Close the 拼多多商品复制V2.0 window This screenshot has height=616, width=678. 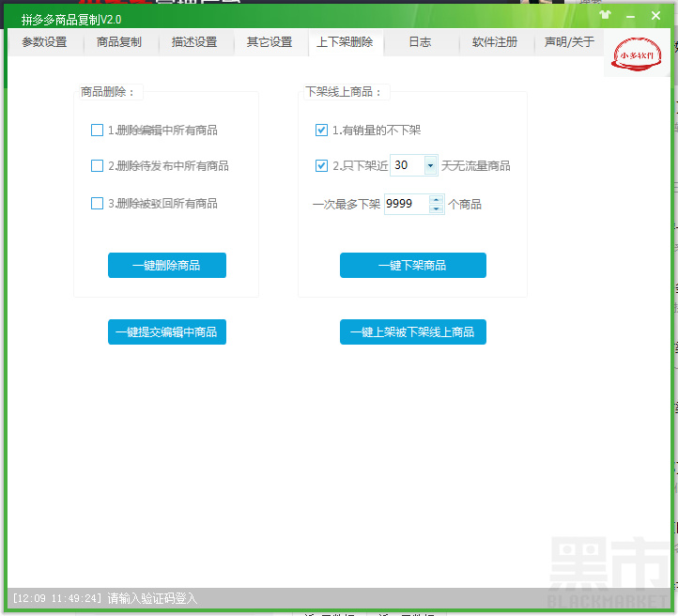point(655,16)
